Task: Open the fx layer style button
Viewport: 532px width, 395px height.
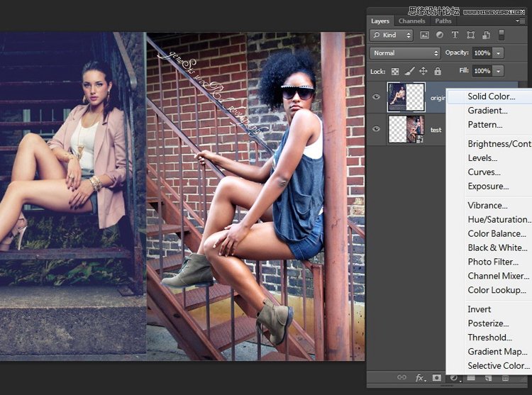Action: (x=419, y=378)
